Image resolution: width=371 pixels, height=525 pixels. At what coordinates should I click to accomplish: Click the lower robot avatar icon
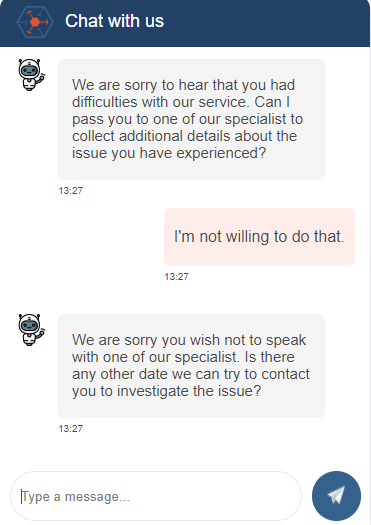(31, 330)
